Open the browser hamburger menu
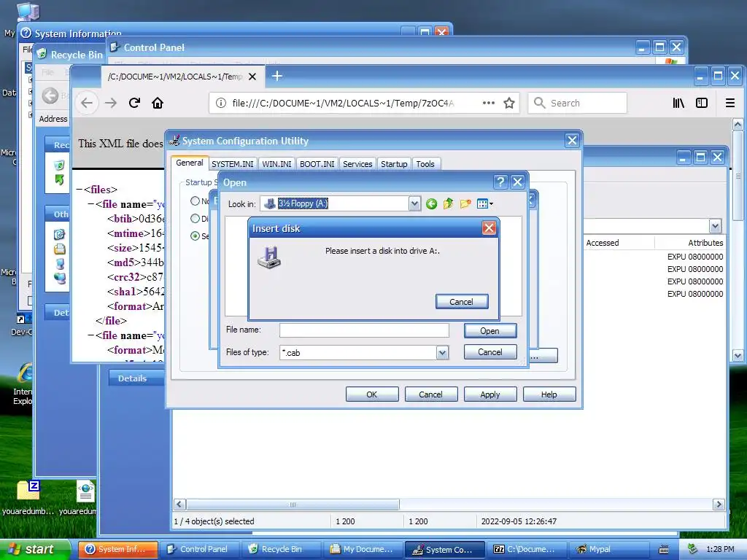 point(729,103)
